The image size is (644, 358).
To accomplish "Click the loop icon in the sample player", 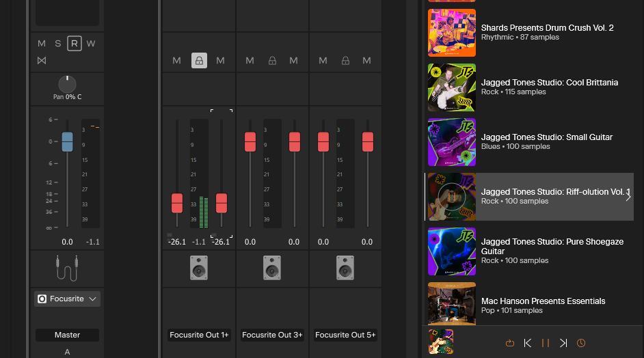I will click(509, 343).
